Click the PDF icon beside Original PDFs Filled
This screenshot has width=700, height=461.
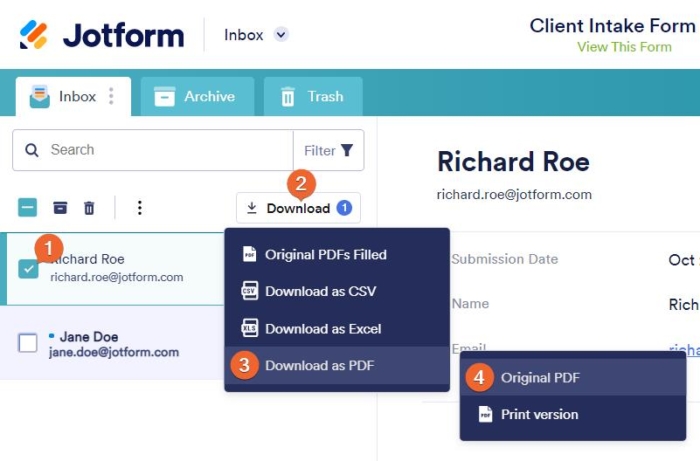tap(250, 254)
